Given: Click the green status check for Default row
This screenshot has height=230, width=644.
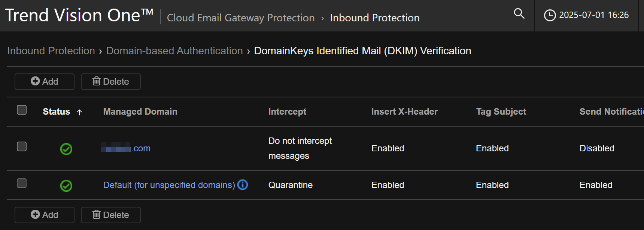Looking at the screenshot, I should pos(66,186).
